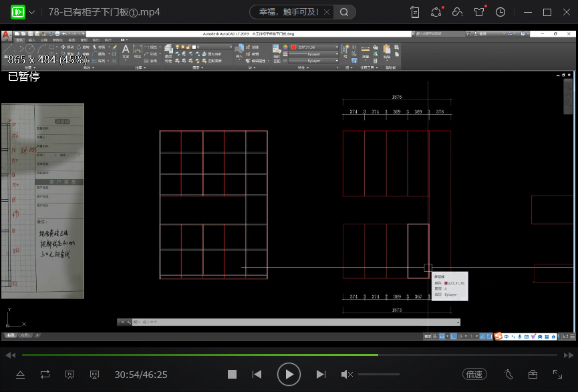Skip to the previous video track
This screenshot has width=578, height=392.
click(x=257, y=375)
